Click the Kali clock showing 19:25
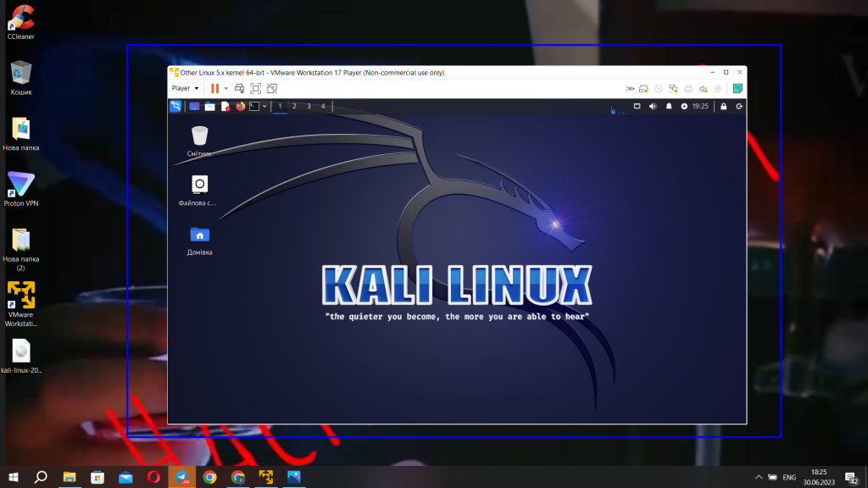Screen dimensions: 868x488 coord(700,106)
